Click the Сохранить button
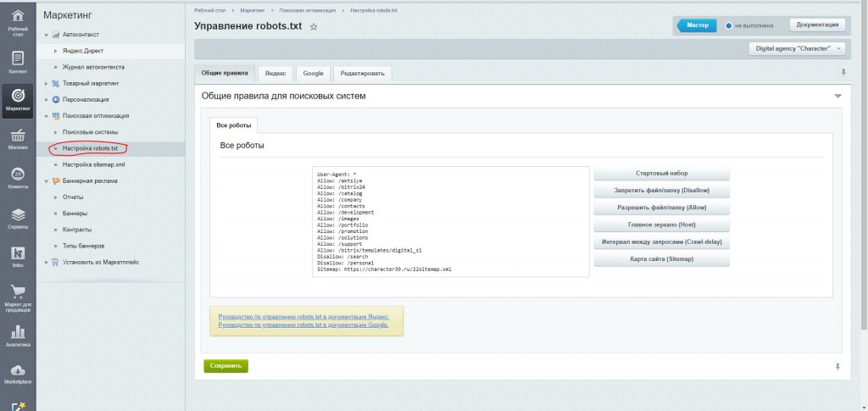The width and height of the screenshot is (868, 411). (x=225, y=366)
